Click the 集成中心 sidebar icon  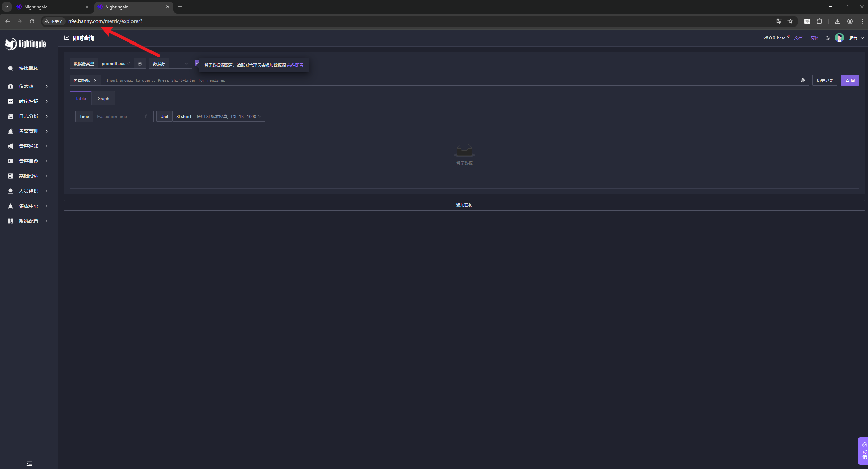(x=11, y=206)
